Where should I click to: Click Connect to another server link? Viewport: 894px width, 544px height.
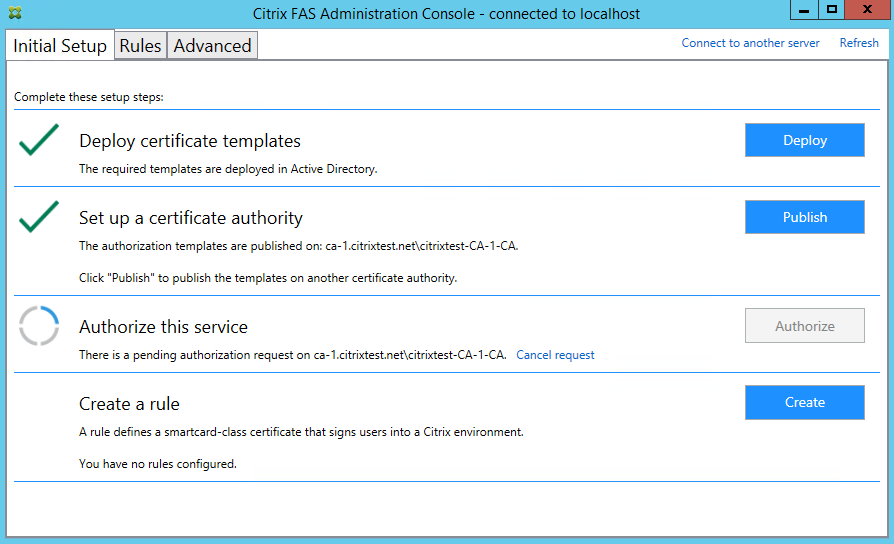(x=750, y=43)
